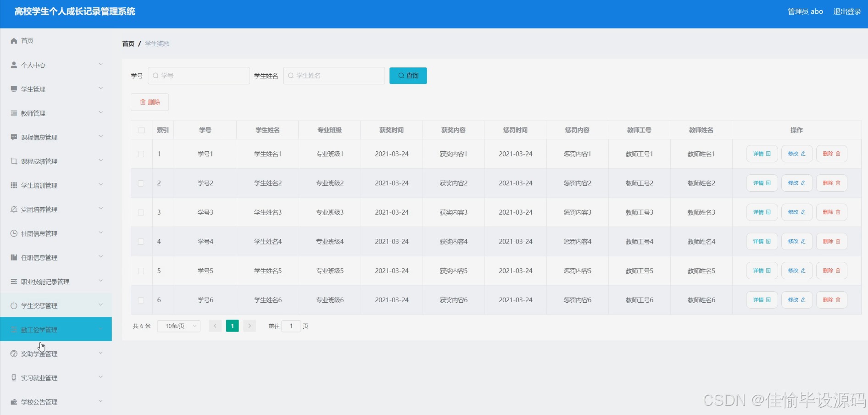Click the icon beside 勤工俭学管理
Image resolution: width=868 pixels, height=415 pixels.
(x=14, y=330)
